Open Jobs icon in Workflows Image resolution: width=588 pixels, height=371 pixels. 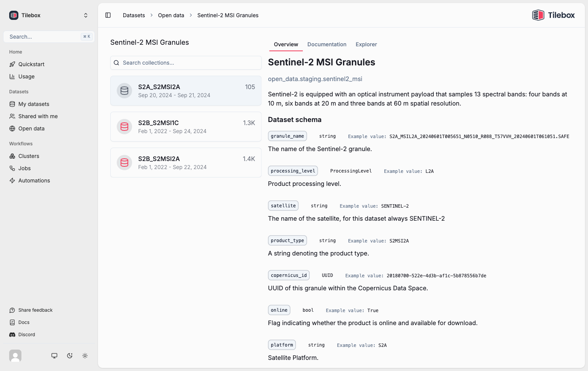click(x=12, y=168)
